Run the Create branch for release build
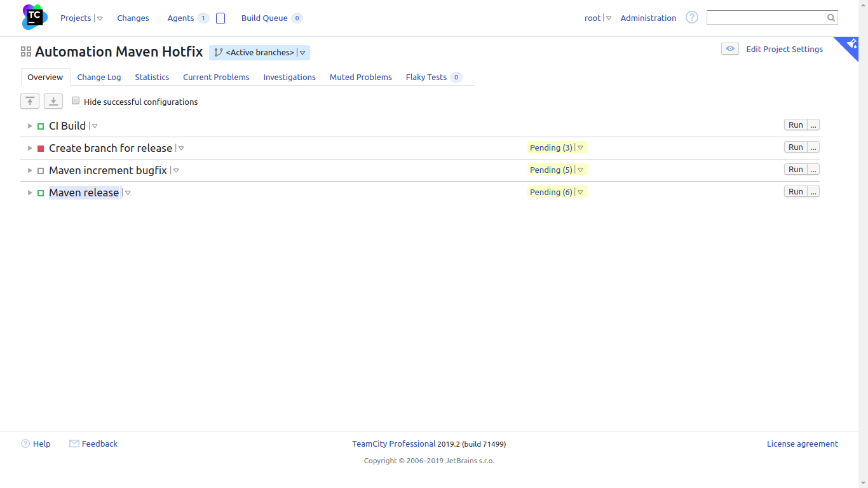868x488 pixels. 796,147
